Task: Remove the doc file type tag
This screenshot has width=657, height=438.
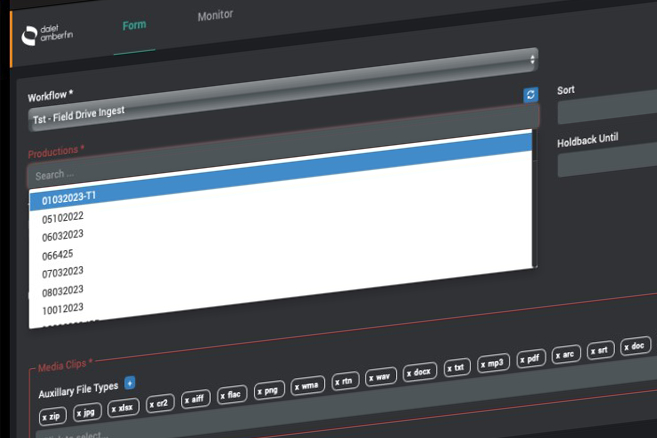Action: [x=626, y=347]
